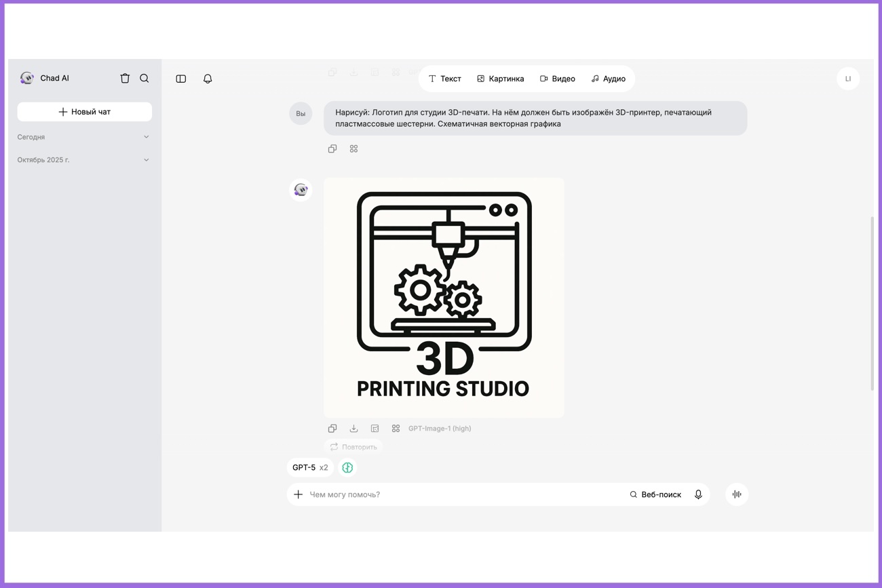The height and width of the screenshot is (588, 882).
Task: Click the brain icon next to GPT-5
Action: 347,467
